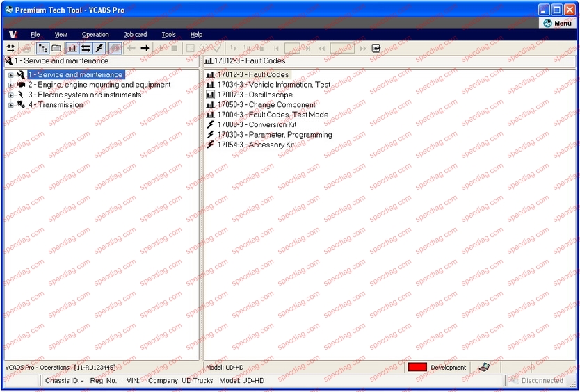
Task: Select the 17007-3 Oscilloscope operation icon
Action: 211,95
